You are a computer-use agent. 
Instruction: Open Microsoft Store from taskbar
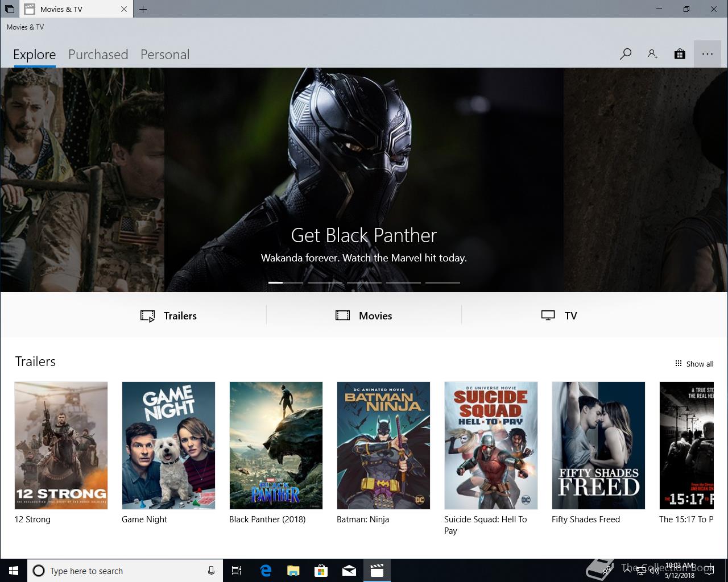(x=321, y=571)
